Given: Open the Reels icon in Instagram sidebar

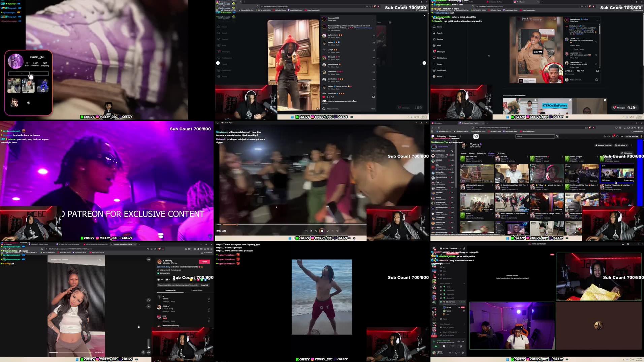Looking at the screenshot, I should coord(434,45).
